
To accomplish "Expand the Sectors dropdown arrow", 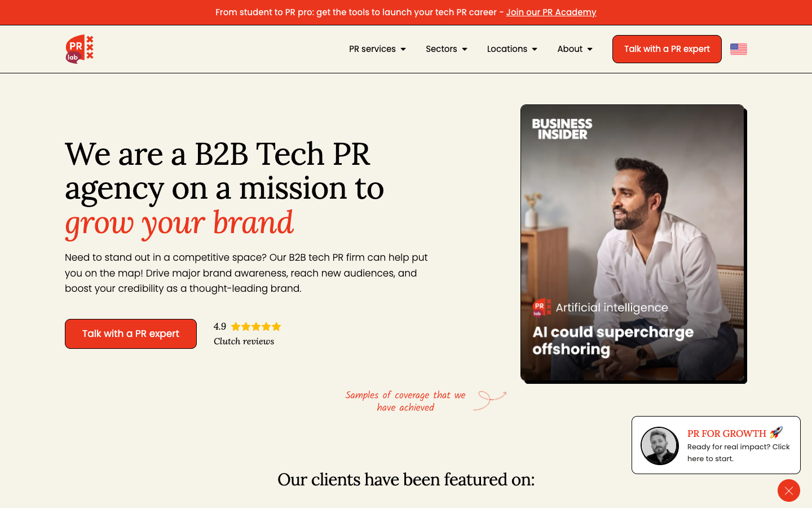I will coord(465,49).
